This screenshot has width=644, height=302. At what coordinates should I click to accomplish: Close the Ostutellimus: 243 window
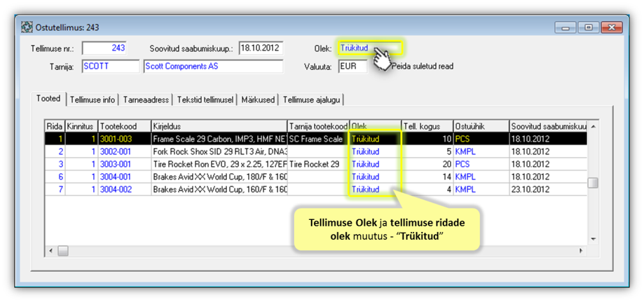point(612,28)
